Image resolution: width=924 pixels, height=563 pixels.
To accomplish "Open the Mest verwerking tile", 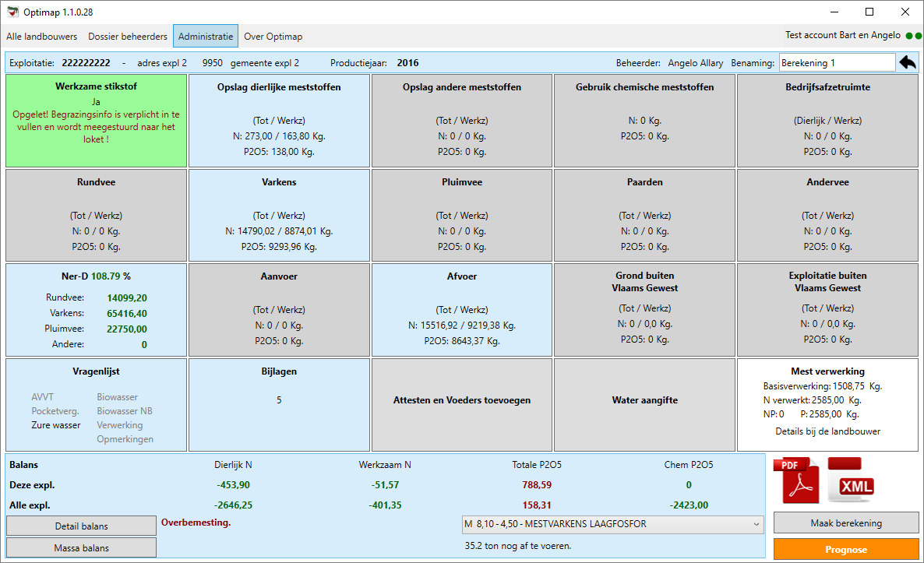I will [828, 405].
